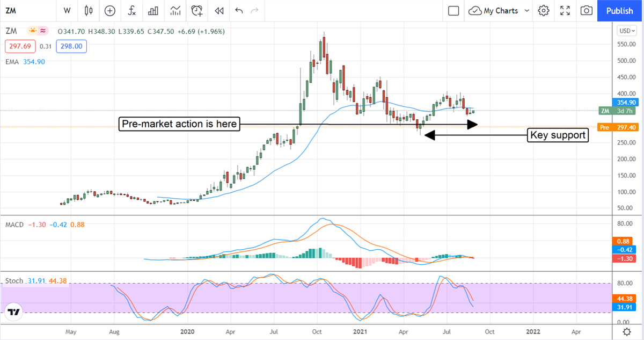Start Bar Replay with the rewind icon
Viewport: 644px width, 340px height.
pyautogui.click(x=218, y=10)
